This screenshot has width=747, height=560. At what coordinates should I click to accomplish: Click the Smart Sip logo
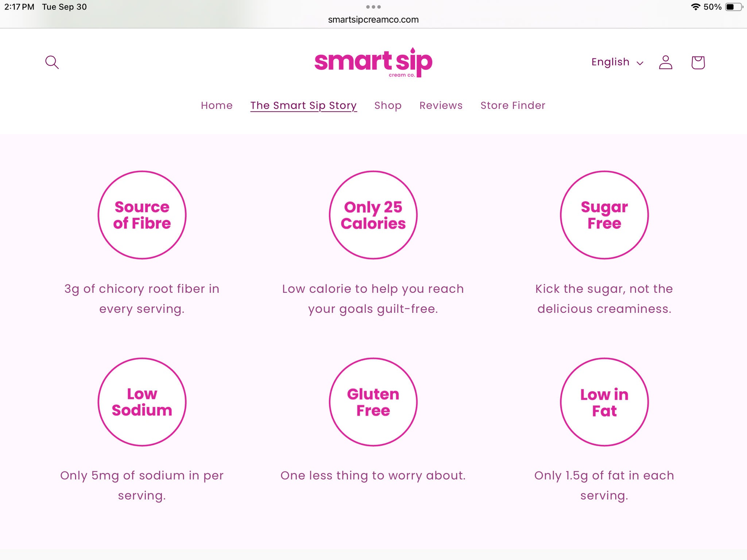[x=373, y=63]
